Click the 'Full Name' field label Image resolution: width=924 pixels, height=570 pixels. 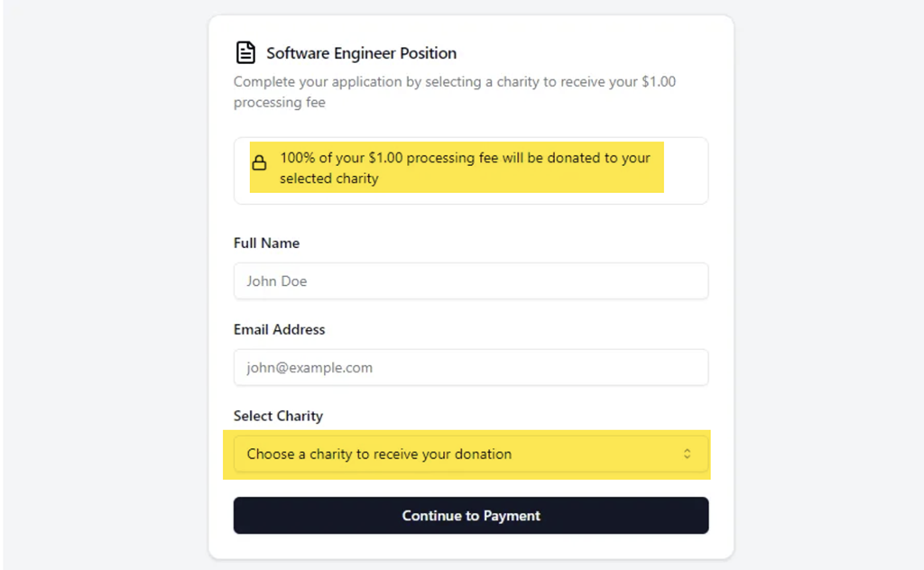tap(266, 244)
